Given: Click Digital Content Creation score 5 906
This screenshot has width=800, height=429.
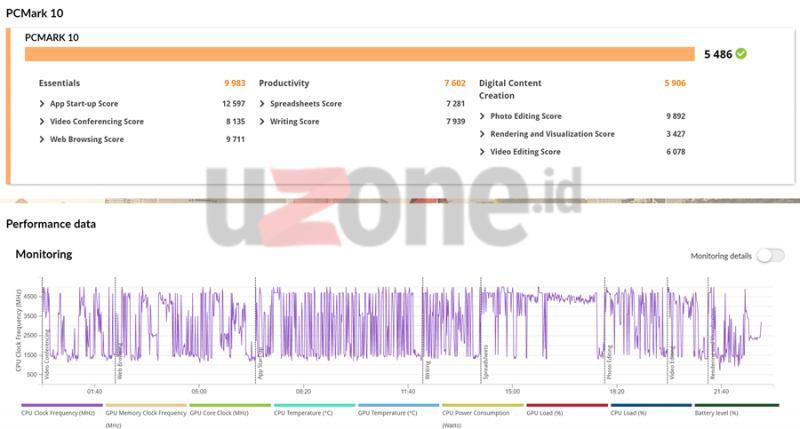Looking at the screenshot, I should (675, 83).
